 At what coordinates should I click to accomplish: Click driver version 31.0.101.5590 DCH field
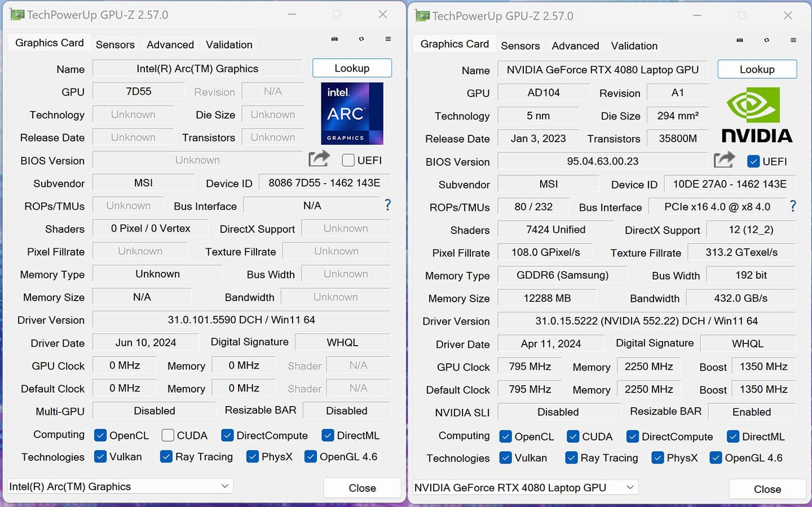click(241, 320)
